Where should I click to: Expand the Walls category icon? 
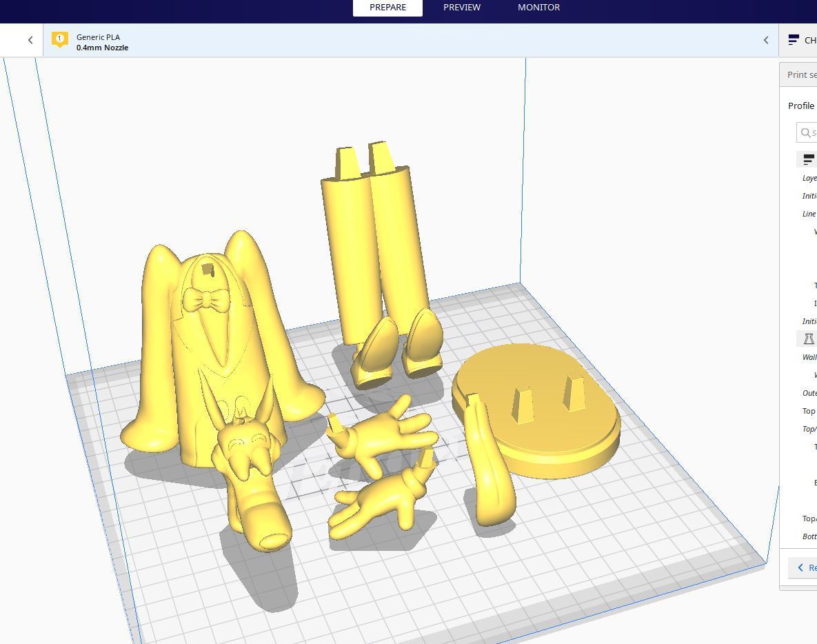pos(808,339)
